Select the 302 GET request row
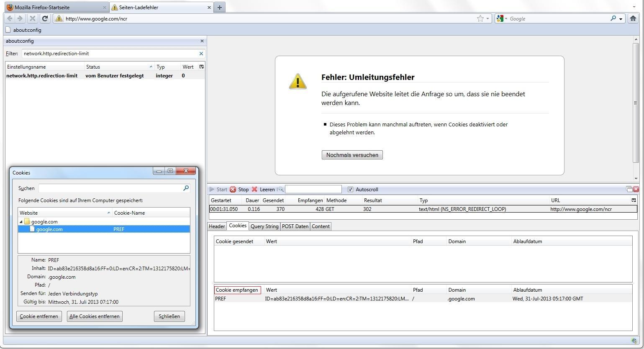This screenshot has height=349, width=644. [423, 209]
